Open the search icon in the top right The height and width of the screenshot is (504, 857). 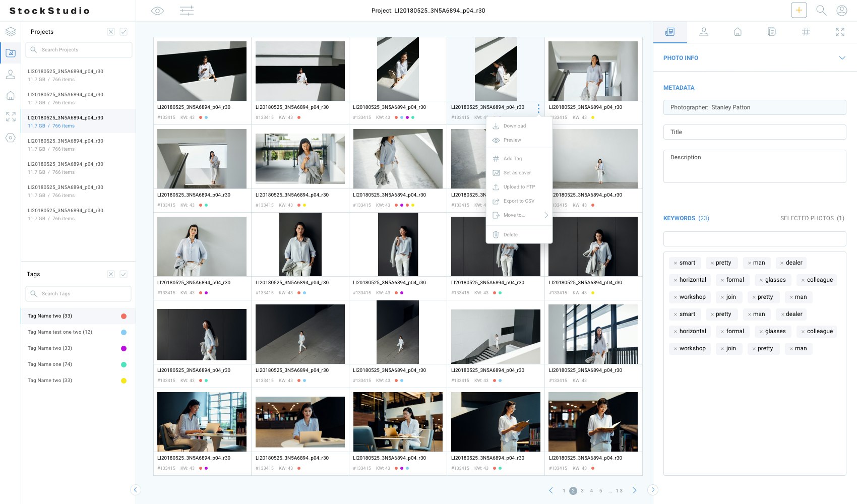click(821, 10)
